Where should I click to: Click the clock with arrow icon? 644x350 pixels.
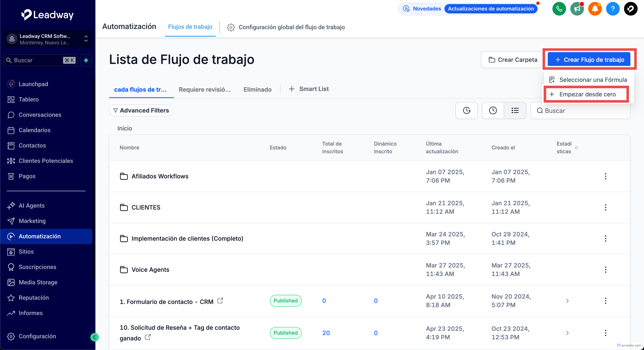tap(467, 110)
